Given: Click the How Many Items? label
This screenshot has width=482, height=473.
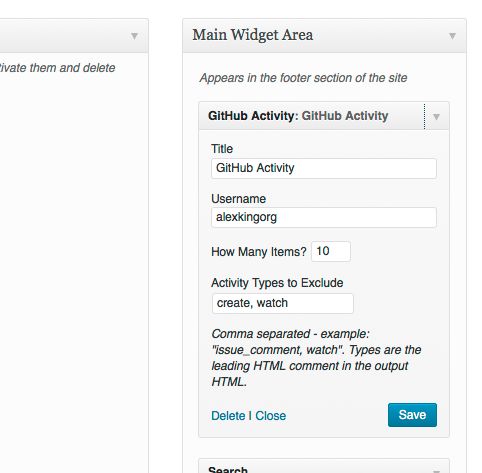Looking at the screenshot, I should [x=259, y=252].
